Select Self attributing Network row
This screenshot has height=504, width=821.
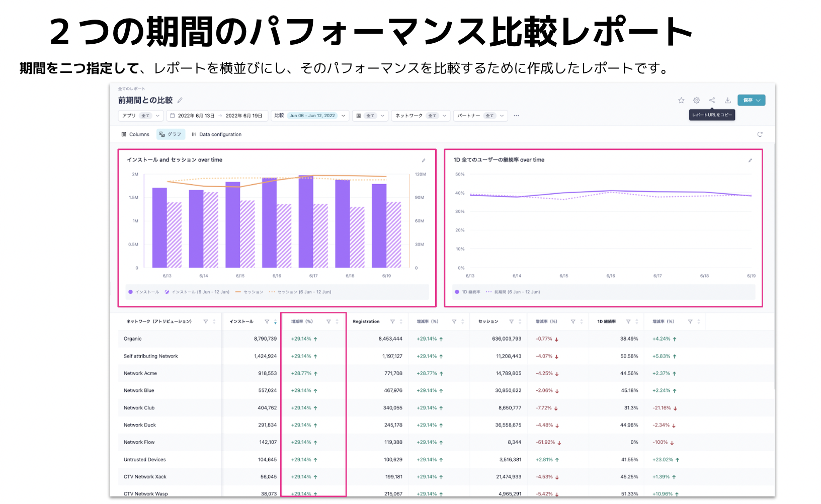tap(446, 356)
